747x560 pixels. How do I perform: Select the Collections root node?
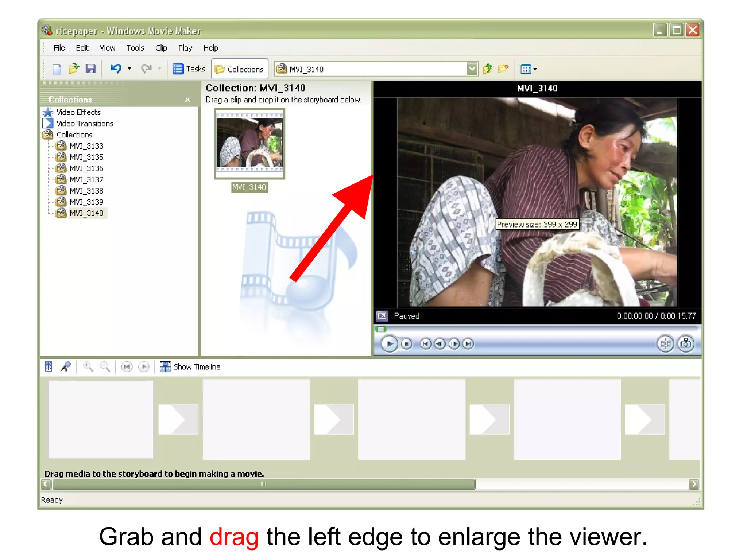[x=74, y=135]
